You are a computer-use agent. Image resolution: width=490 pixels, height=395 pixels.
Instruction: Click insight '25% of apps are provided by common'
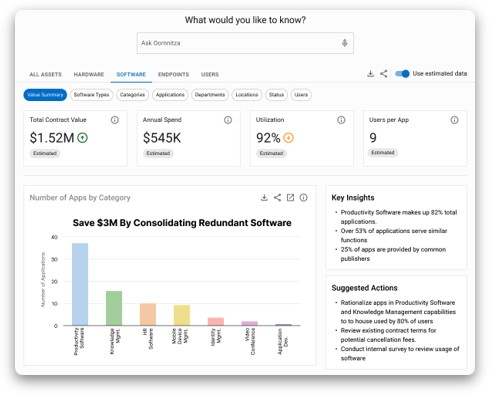393,254
